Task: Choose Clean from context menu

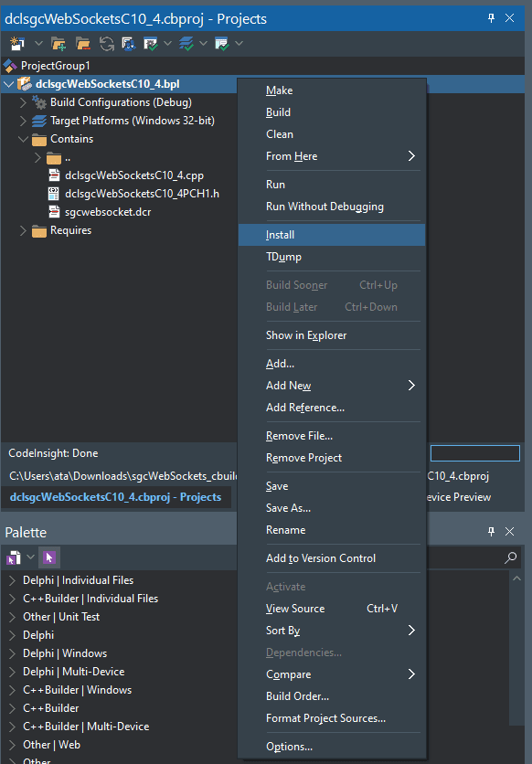Action: (x=331, y=134)
